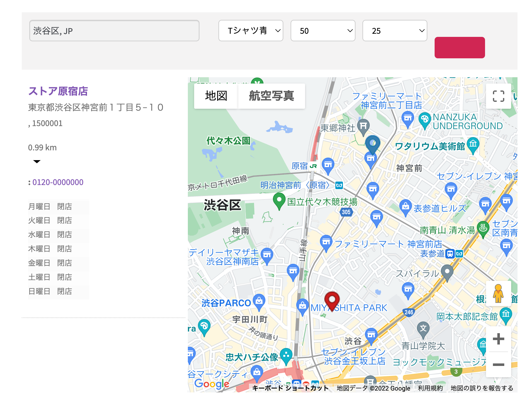Select the ワタリウム美術館 museum pin
Screen dimensions: 532x394
pos(473,145)
